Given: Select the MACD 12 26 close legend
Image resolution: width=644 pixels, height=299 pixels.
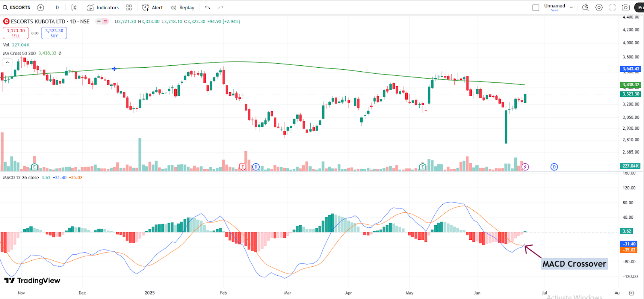Looking at the screenshot, I should [21, 177].
